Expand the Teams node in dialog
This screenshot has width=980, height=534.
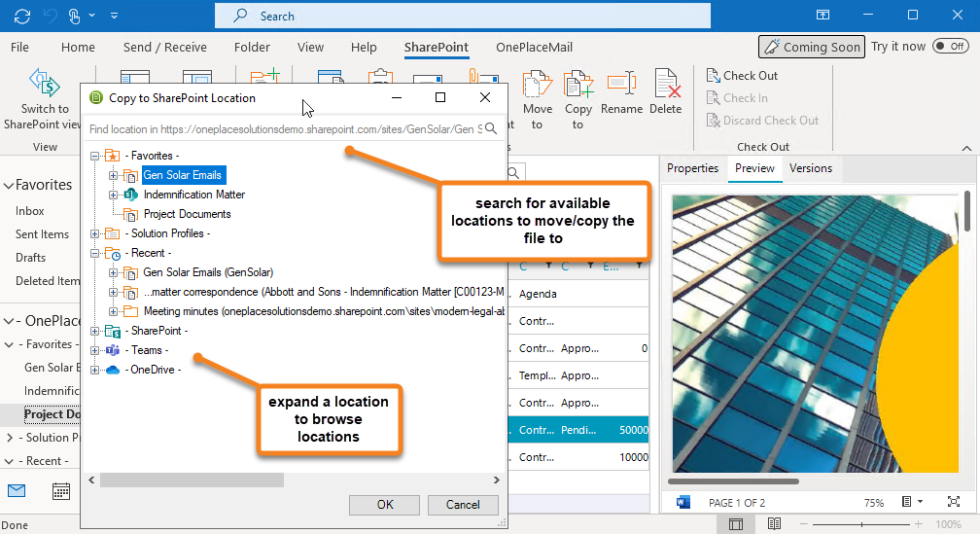tap(94, 351)
